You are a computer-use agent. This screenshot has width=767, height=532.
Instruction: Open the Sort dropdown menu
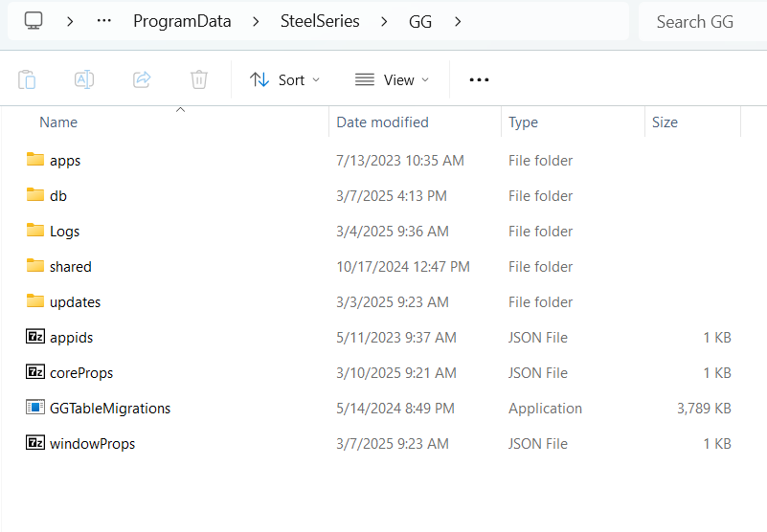(x=285, y=80)
